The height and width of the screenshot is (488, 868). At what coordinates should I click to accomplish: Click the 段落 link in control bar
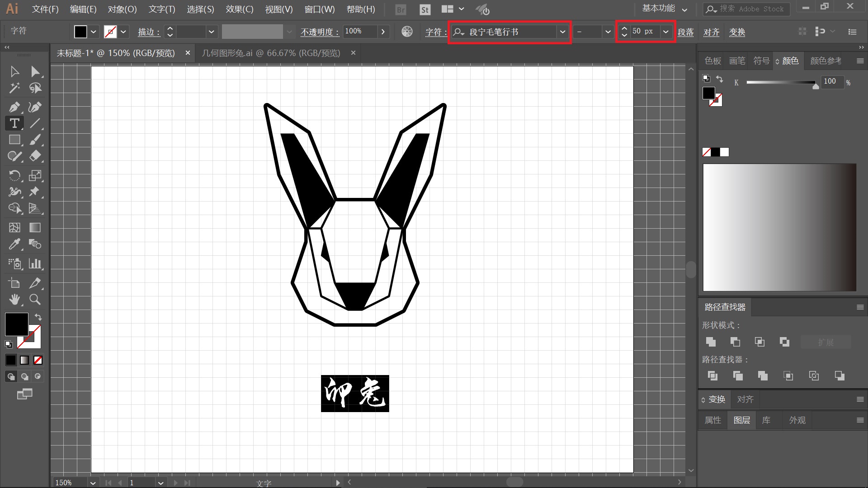(x=685, y=32)
